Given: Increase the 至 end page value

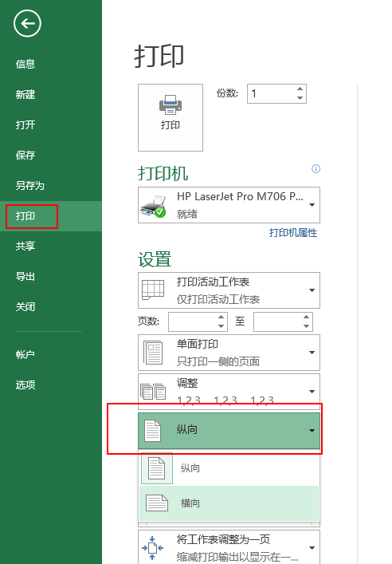Looking at the screenshot, I should pyautogui.click(x=307, y=317).
